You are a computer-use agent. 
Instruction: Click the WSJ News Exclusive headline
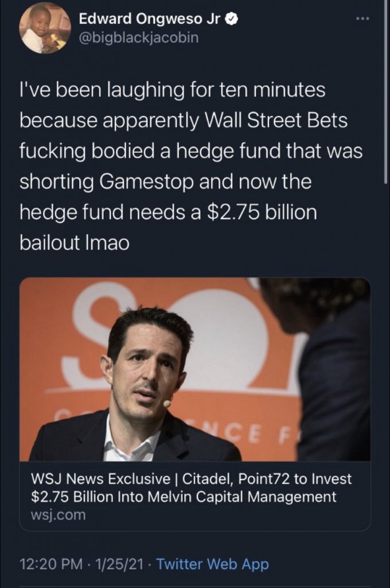coord(192,488)
